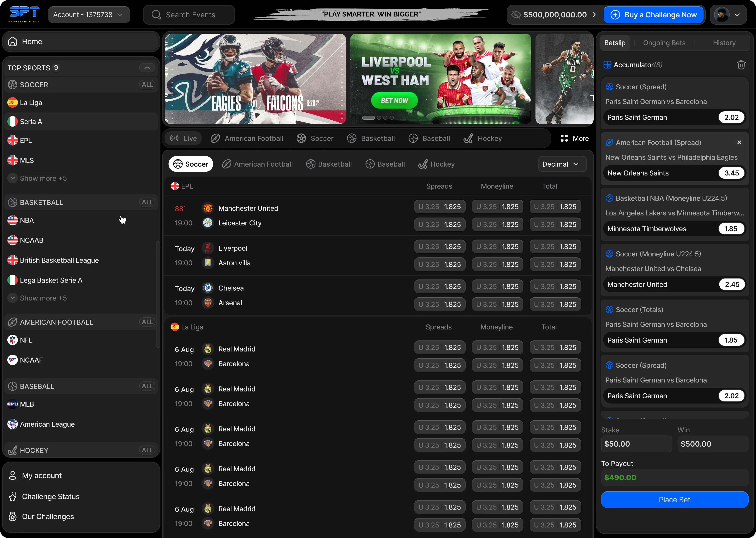Open NCAAF league in sidebar
Screen dimensions: 756x538
(81, 360)
